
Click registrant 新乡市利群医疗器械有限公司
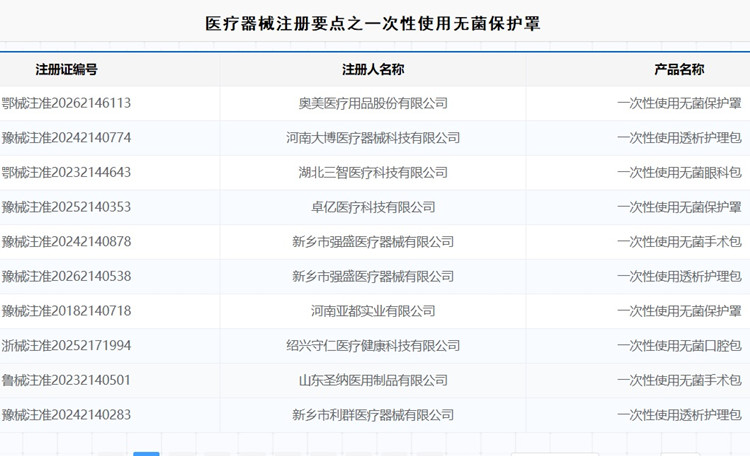[x=373, y=415]
